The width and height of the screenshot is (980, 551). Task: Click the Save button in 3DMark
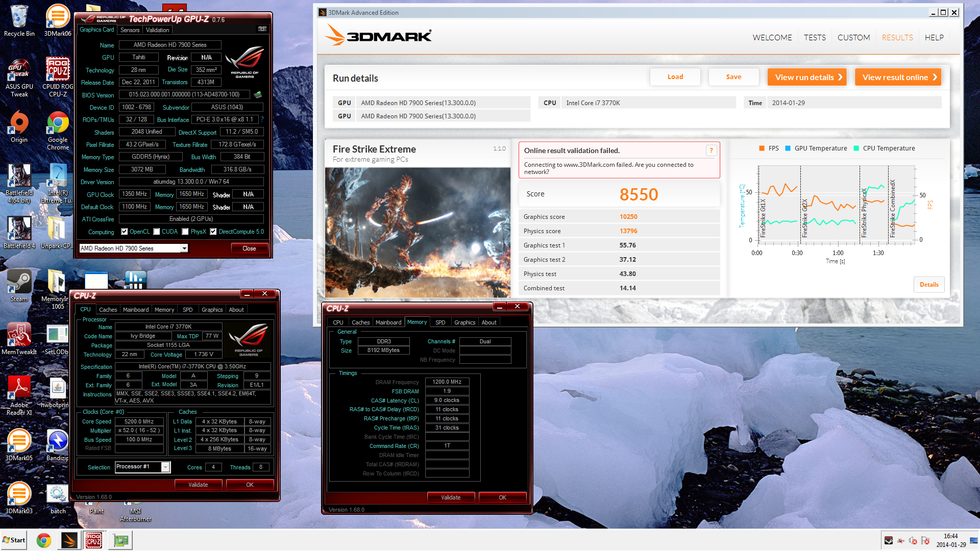click(x=733, y=77)
